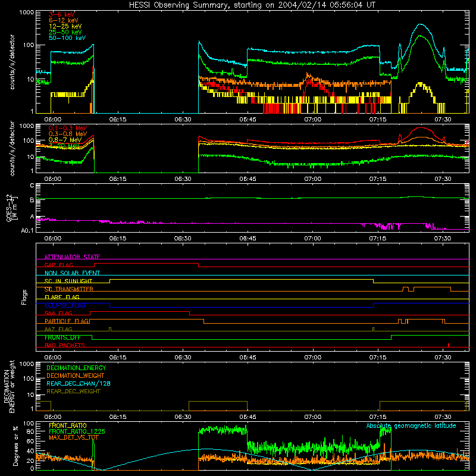Select the AAZ_FLAG label
The width and height of the screenshot is (476, 476).
click(x=58, y=329)
